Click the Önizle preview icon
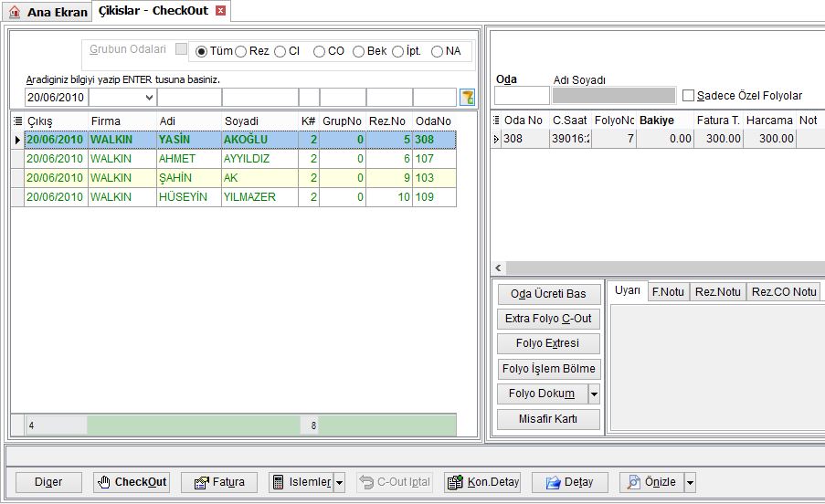The image size is (825, 504). coord(634,482)
